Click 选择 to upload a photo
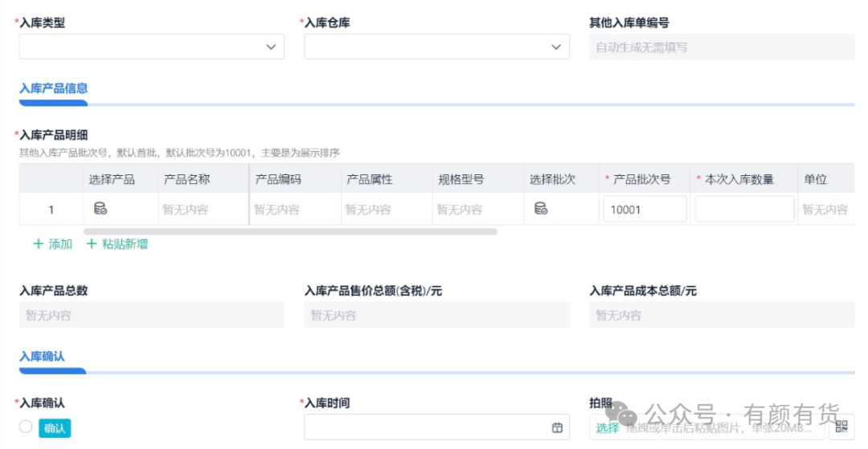This screenshot has height=449, width=868. [607, 427]
